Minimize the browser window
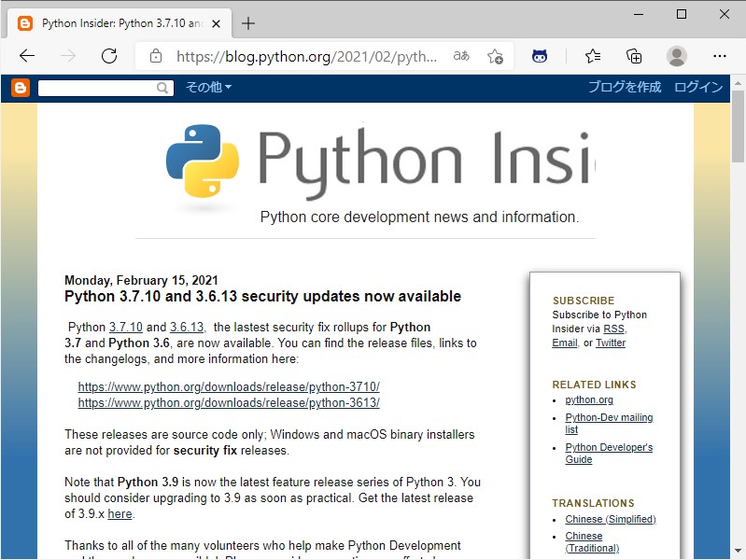 639,14
